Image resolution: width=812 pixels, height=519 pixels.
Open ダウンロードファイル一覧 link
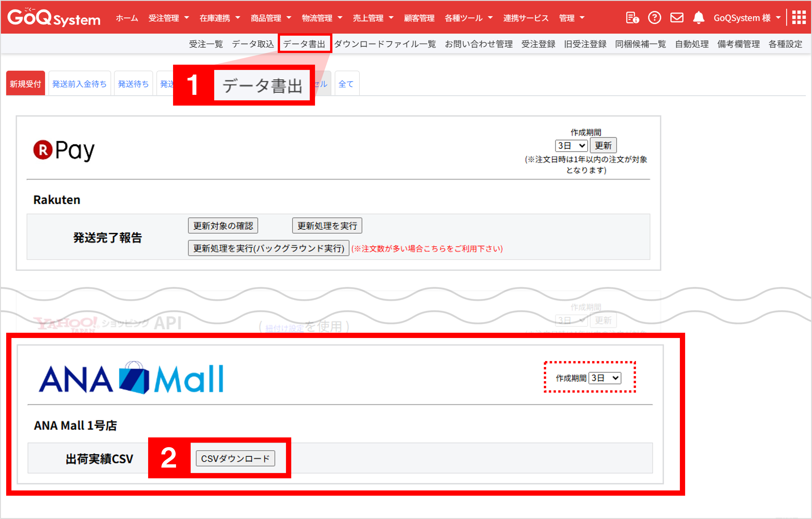(385, 44)
